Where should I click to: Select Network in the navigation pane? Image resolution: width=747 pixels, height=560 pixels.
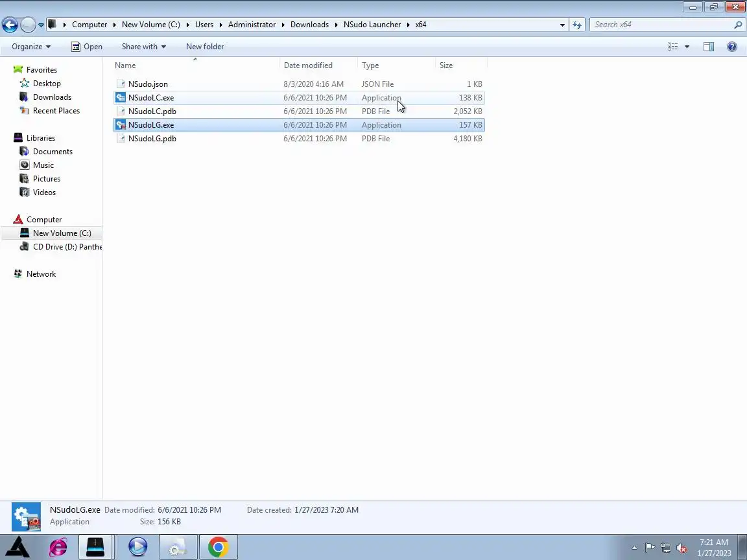pos(41,274)
